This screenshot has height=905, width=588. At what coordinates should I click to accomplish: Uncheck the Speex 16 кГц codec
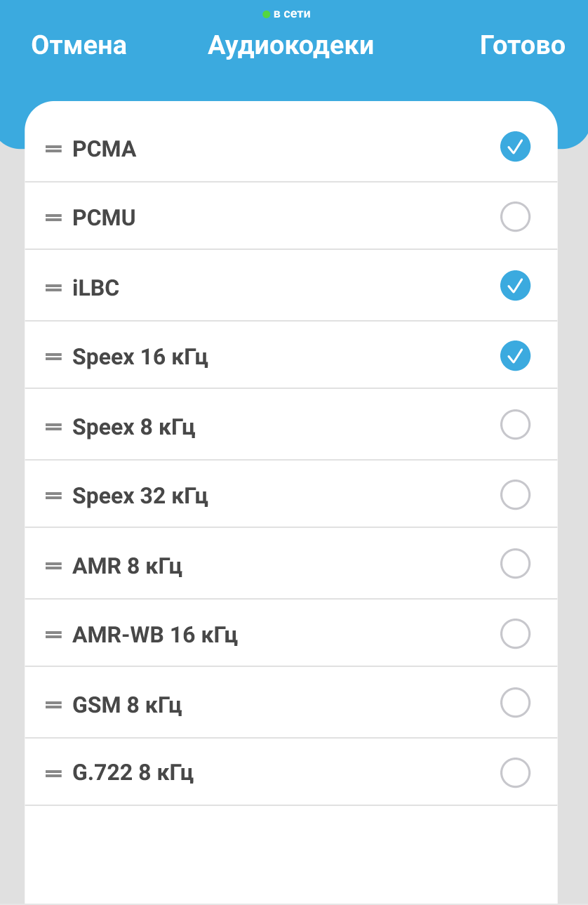[515, 355]
